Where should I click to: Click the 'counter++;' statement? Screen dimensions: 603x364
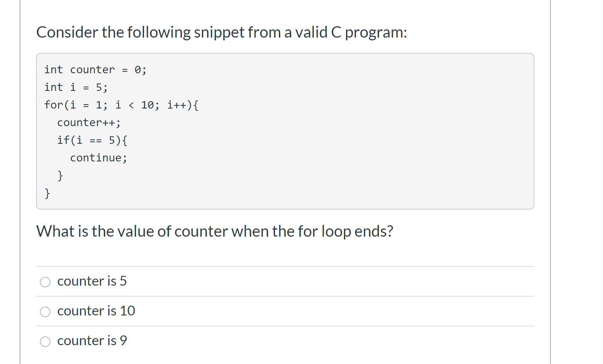pos(89,122)
